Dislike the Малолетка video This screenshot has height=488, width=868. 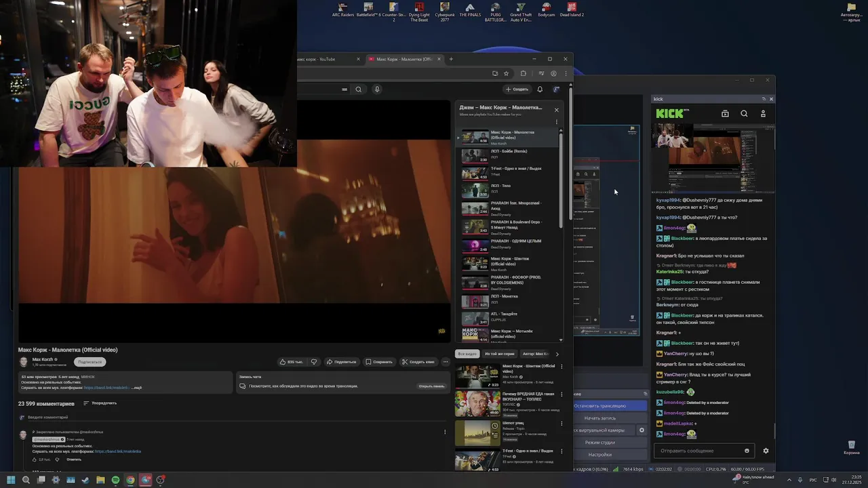point(314,362)
